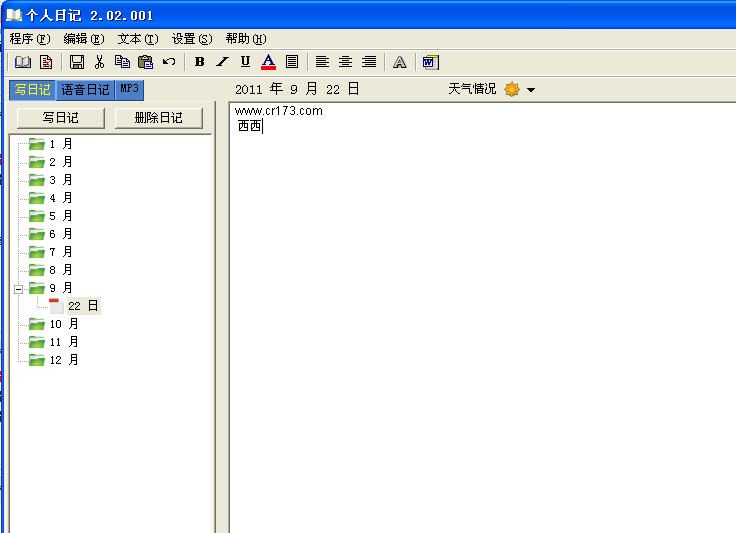736x533 pixels.
Task: Open the 编辑 menu
Action: coord(84,39)
